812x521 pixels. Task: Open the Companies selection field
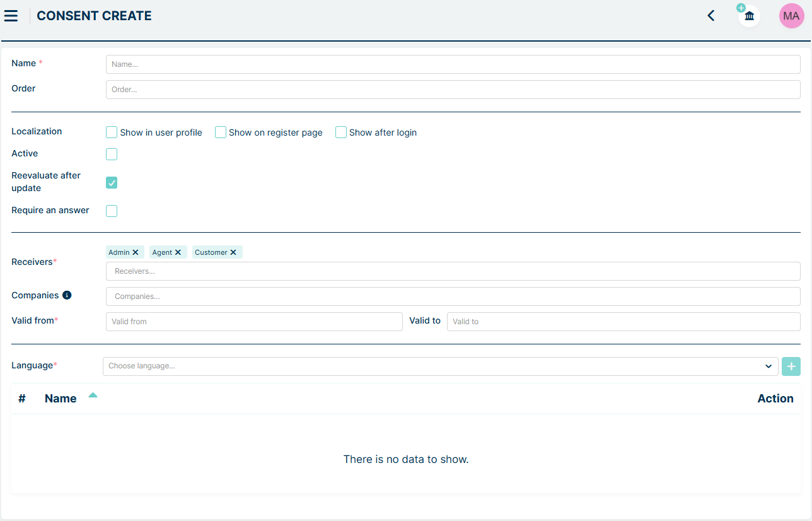453,296
